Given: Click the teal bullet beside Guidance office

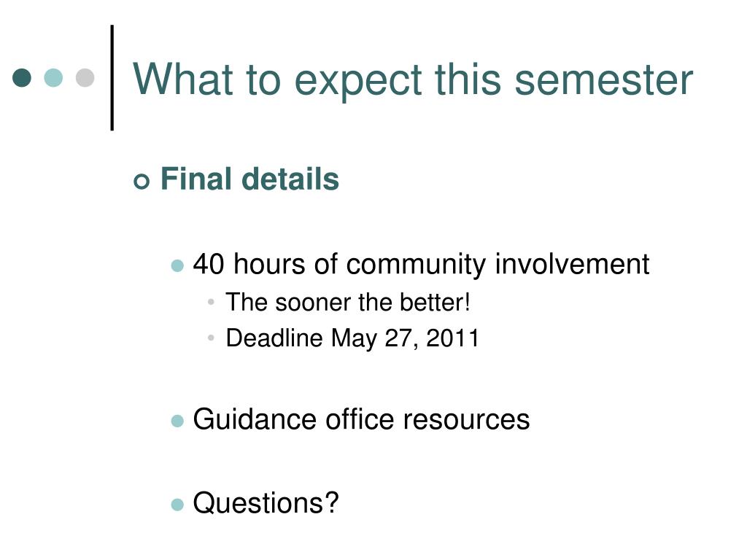Looking at the screenshot, I should (177, 421).
